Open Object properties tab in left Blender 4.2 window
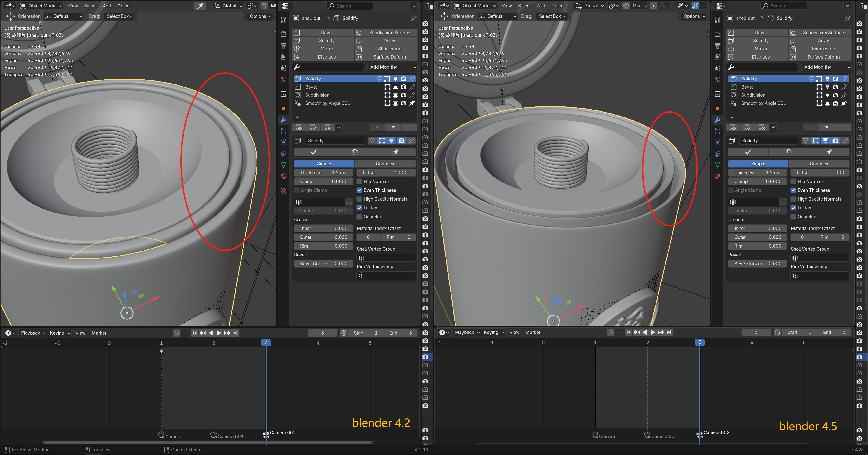The width and height of the screenshot is (868, 455). pos(283,108)
